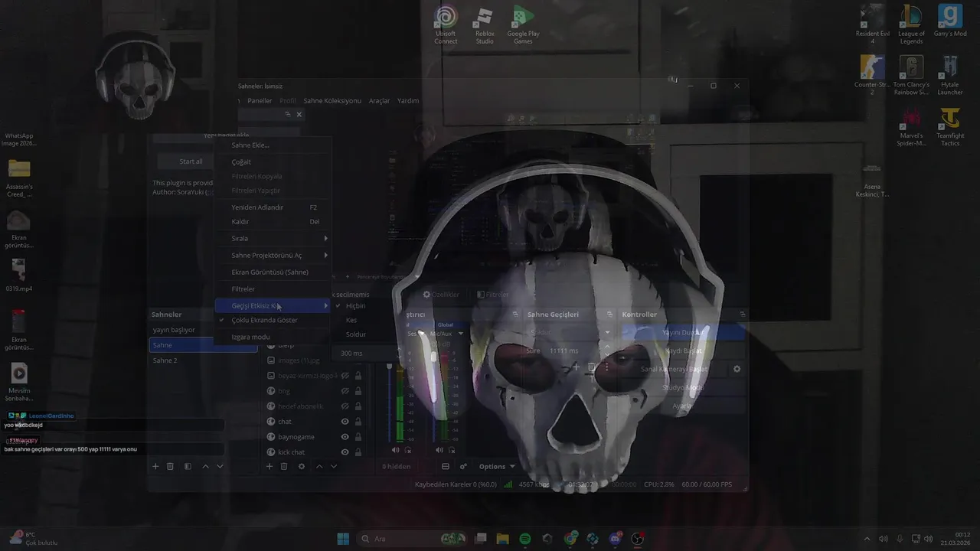
Task: Click the Yayını Durdur button
Action: (x=683, y=333)
